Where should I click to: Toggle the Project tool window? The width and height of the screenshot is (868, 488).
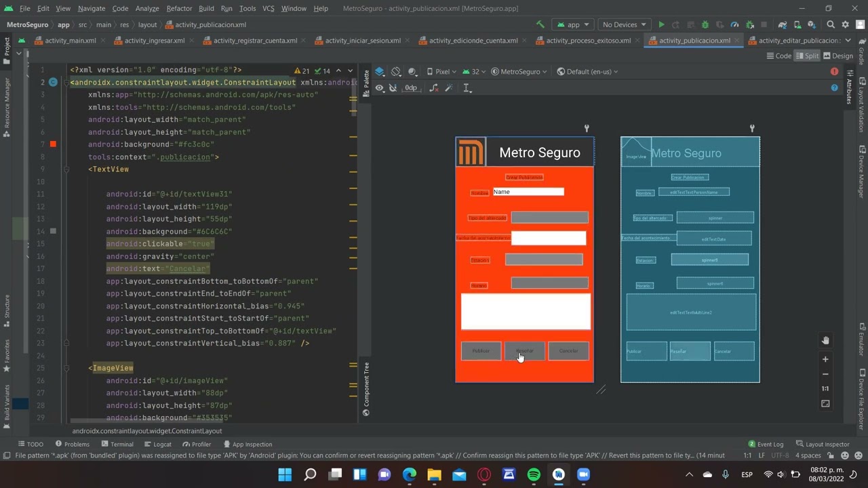click(7, 51)
